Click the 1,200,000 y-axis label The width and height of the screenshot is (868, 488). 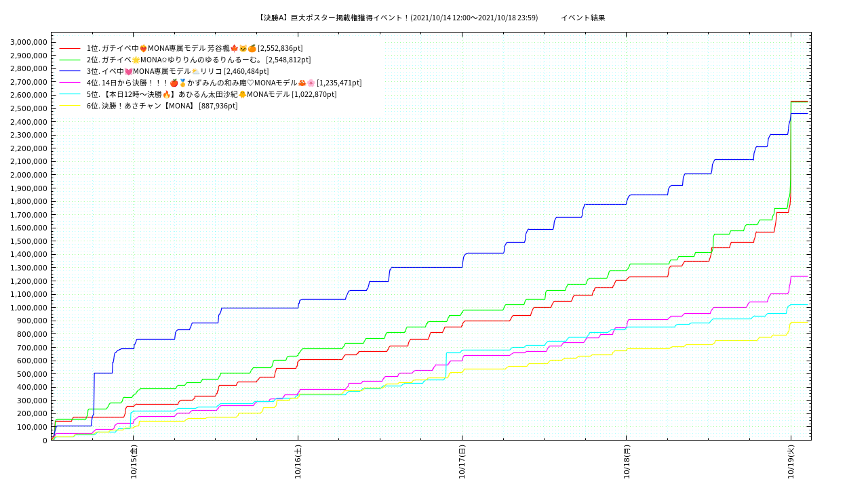click(29, 281)
